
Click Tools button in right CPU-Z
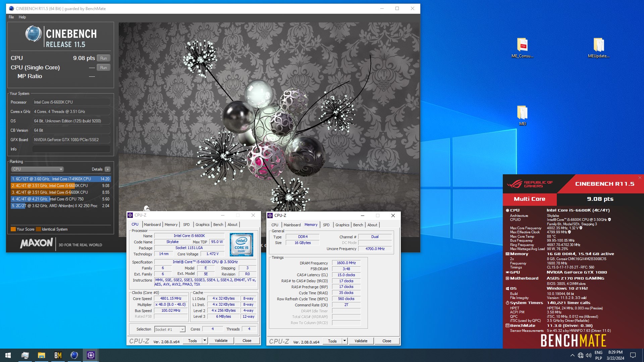(332, 341)
